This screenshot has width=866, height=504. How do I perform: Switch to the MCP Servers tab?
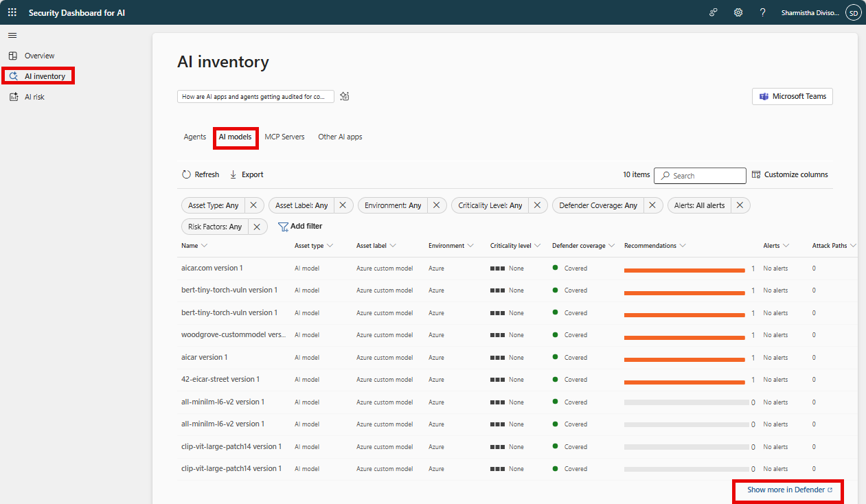(284, 137)
